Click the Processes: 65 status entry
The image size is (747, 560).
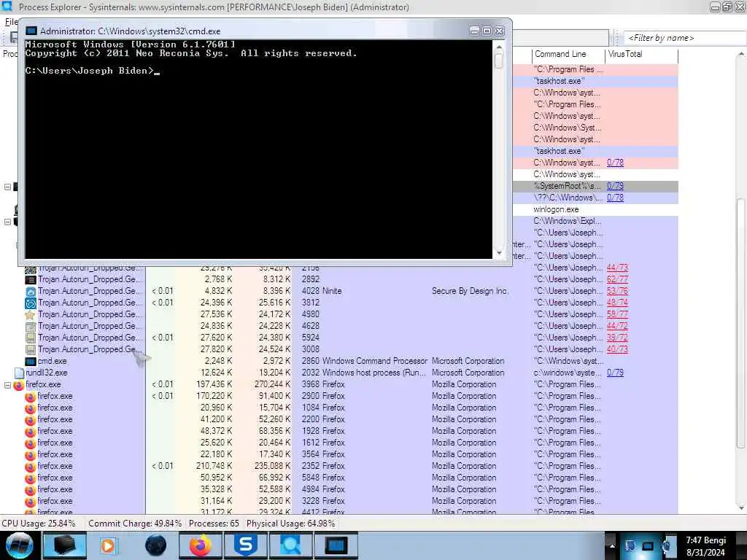[214, 524]
